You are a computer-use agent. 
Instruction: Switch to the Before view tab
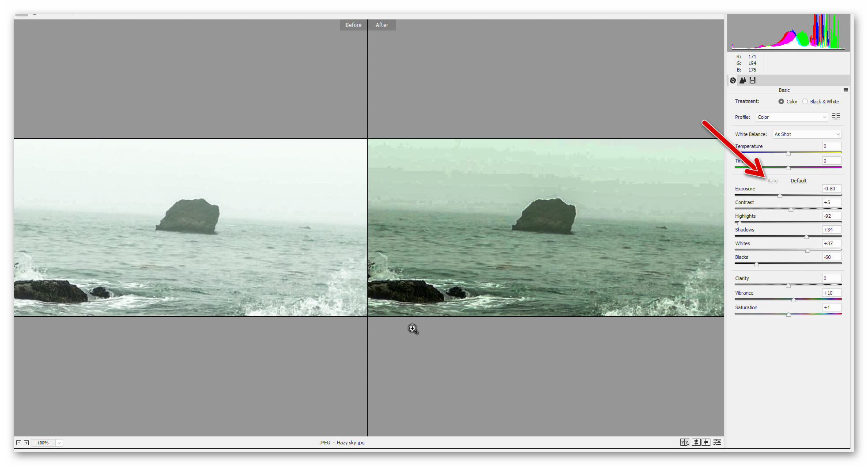point(353,25)
